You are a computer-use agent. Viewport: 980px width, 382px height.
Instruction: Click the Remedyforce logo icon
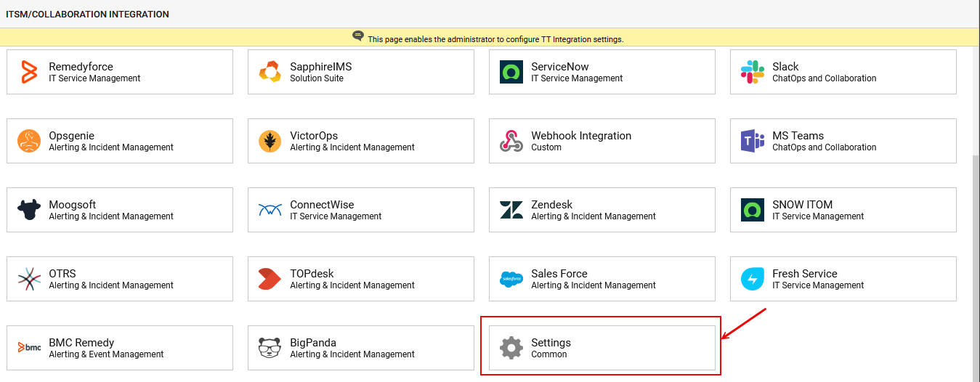(29, 72)
